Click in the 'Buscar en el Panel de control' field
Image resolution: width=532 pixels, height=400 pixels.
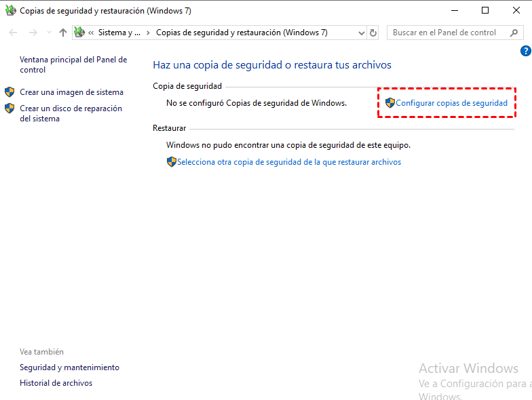[455, 33]
